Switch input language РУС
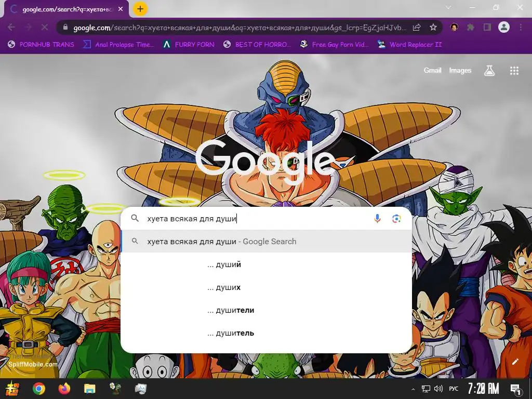The height and width of the screenshot is (399, 532). [454, 389]
